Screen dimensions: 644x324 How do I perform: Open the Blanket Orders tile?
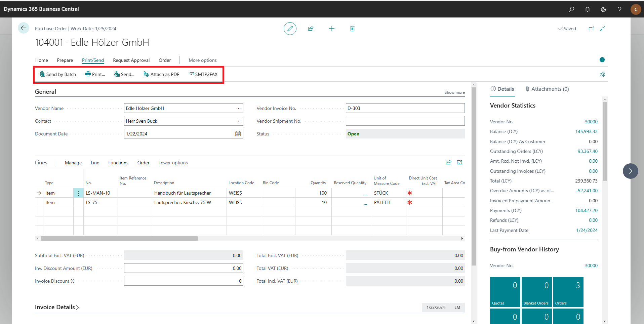537,292
